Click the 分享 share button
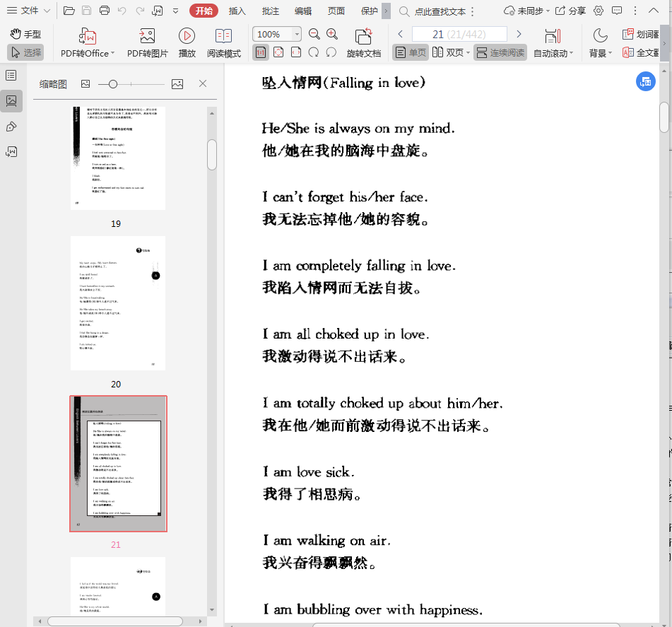This screenshot has width=672, height=627. pyautogui.click(x=571, y=11)
